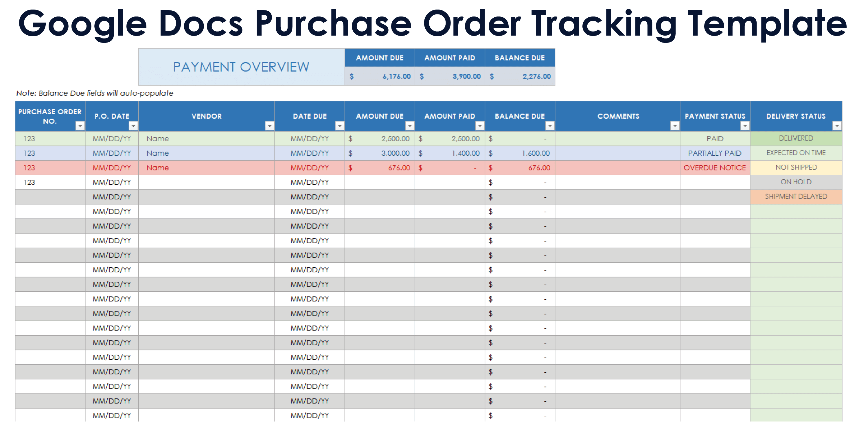Open the Comments column filter dropdown
Image resolution: width=868 pixels, height=434 pixels.
point(675,126)
